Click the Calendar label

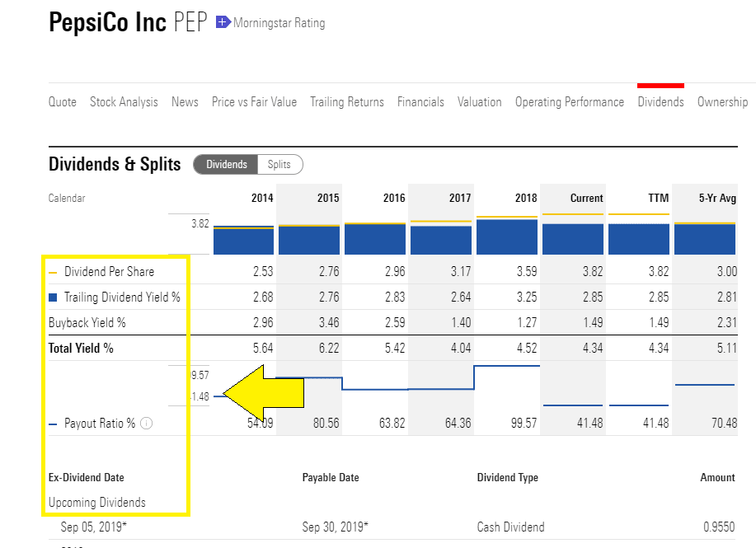click(x=67, y=198)
